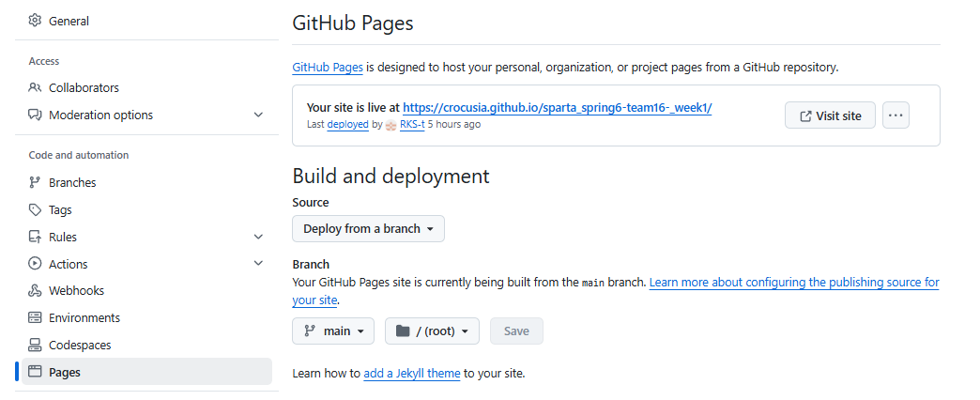Open the GitHub Pages documentation link
Image resolution: width=980 pixels, height=400 pixels.
click(x=328, y=68)
